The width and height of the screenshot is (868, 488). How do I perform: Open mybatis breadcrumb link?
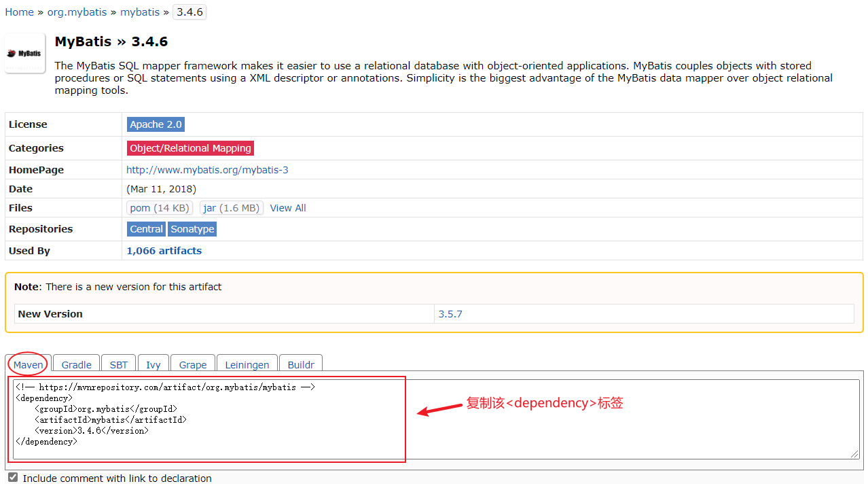click(x=140, y=12)
